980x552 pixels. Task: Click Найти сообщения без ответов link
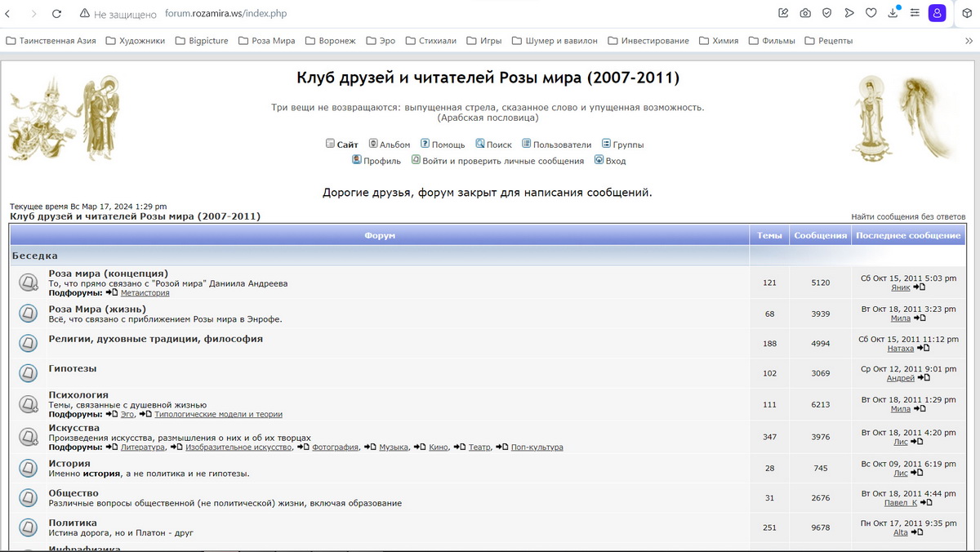coord(908,216)
